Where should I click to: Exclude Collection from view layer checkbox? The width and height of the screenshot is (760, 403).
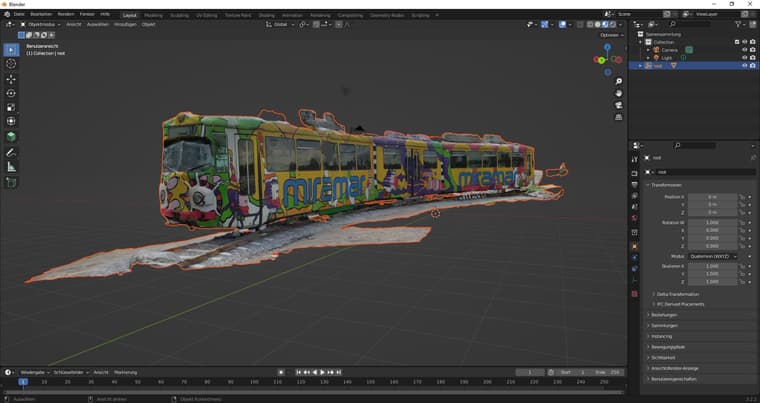[x=737, y=42]
